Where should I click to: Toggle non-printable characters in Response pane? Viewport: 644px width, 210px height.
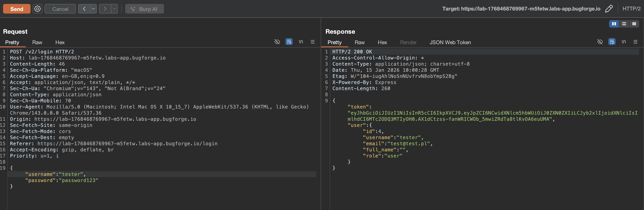click(623, 42)
